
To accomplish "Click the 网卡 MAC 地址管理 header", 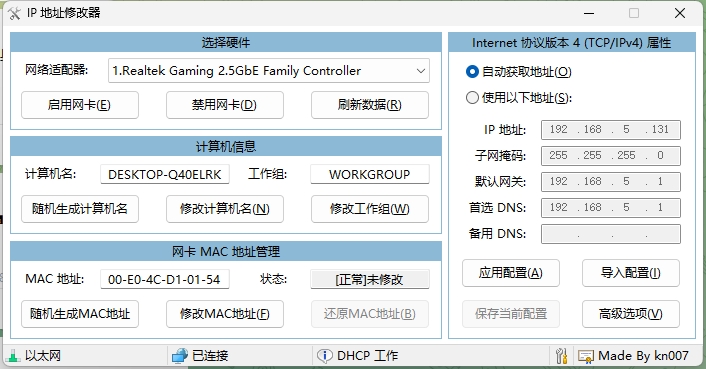I will (x=226, y=251).
